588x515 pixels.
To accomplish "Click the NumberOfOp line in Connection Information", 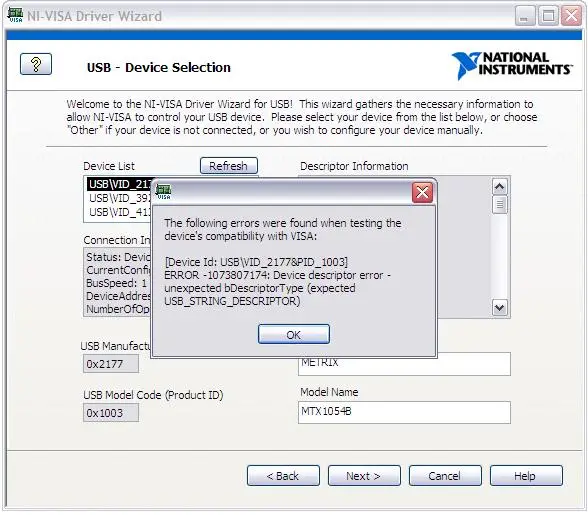I will tap(118, 309).
